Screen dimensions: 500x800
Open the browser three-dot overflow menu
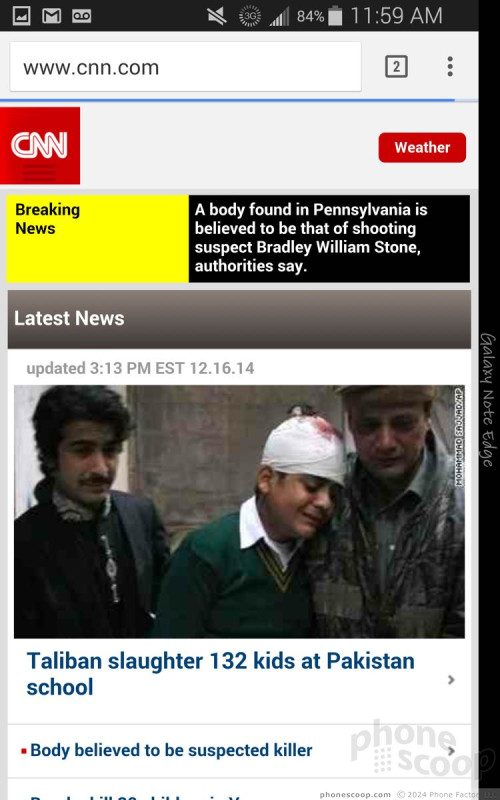pyautogui.click(x=450, y=67)
